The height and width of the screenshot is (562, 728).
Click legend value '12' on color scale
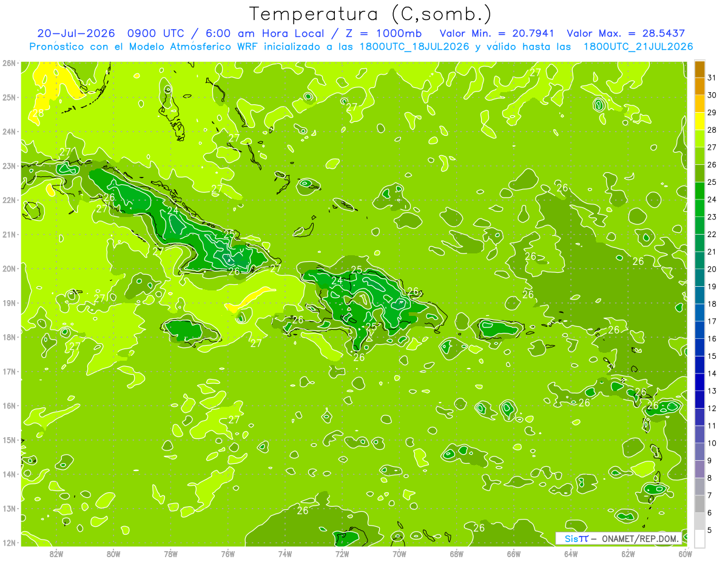click(x=712, y=408)
